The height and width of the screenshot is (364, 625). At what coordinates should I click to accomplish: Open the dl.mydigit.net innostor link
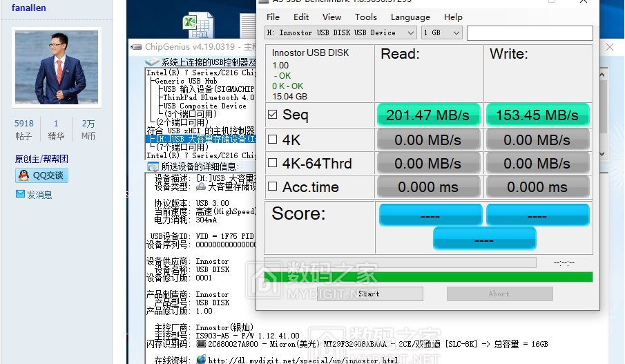pyautogui.click(x=303, y=361)
